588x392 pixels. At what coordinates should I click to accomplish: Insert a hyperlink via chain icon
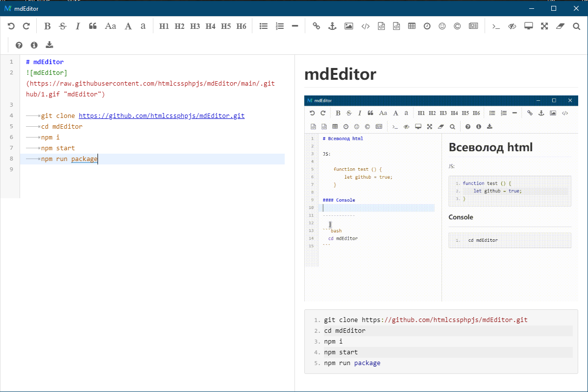coord(317,26)
